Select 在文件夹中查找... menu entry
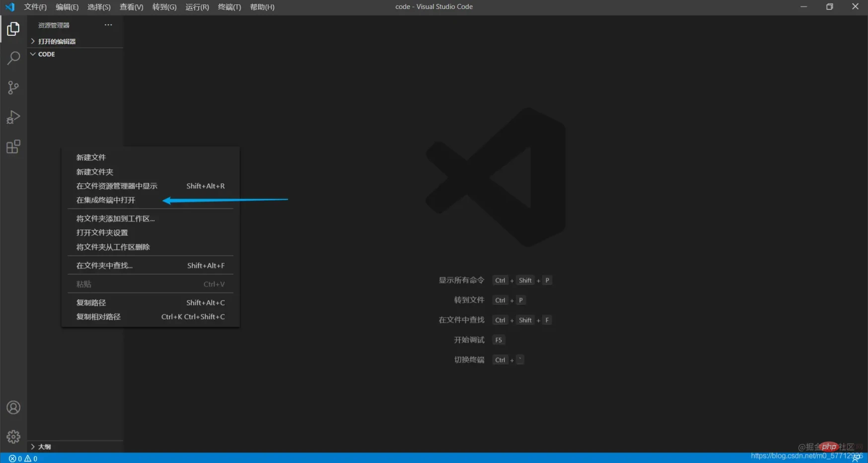 (x=150, y=265)
